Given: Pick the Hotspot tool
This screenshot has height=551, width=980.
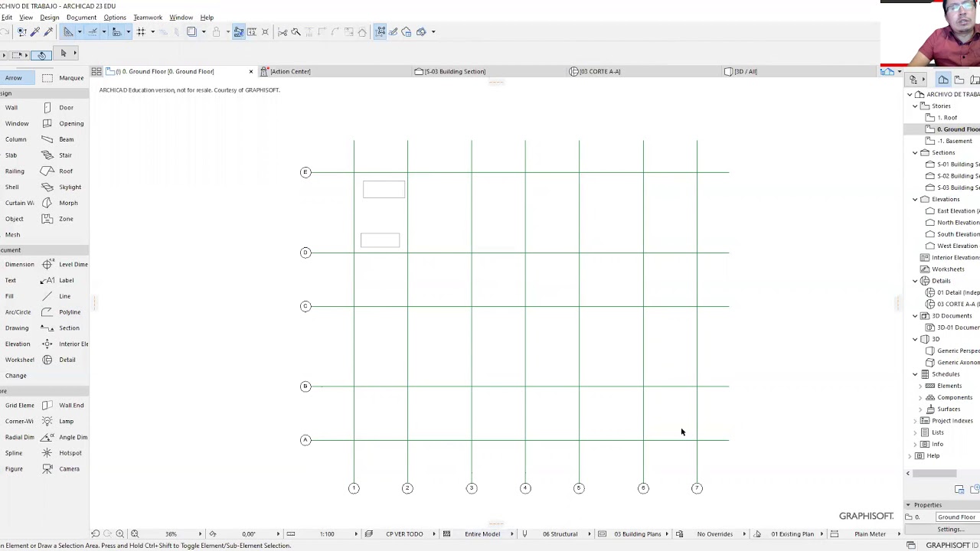Looking at the screenshot, I should (x=62, y=453).
